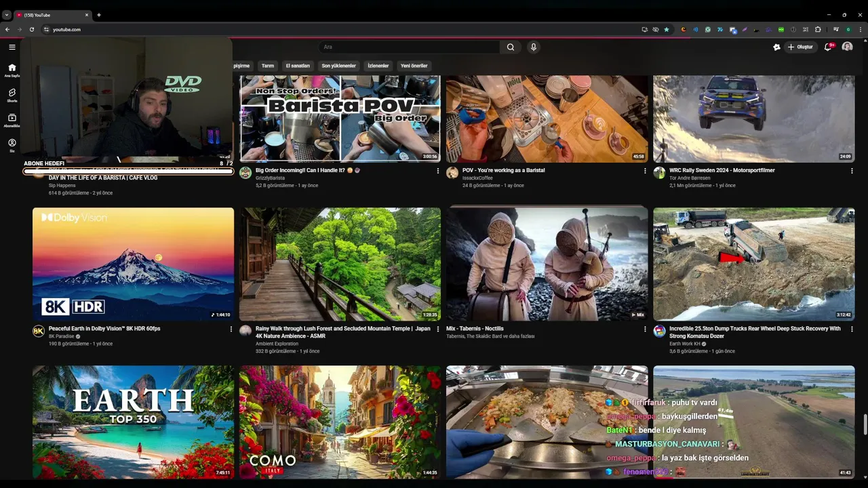Viewport: 868px width, 488px height.
Task: Click the sparkle icon left of Oluştur
Action: pos(776,47)
